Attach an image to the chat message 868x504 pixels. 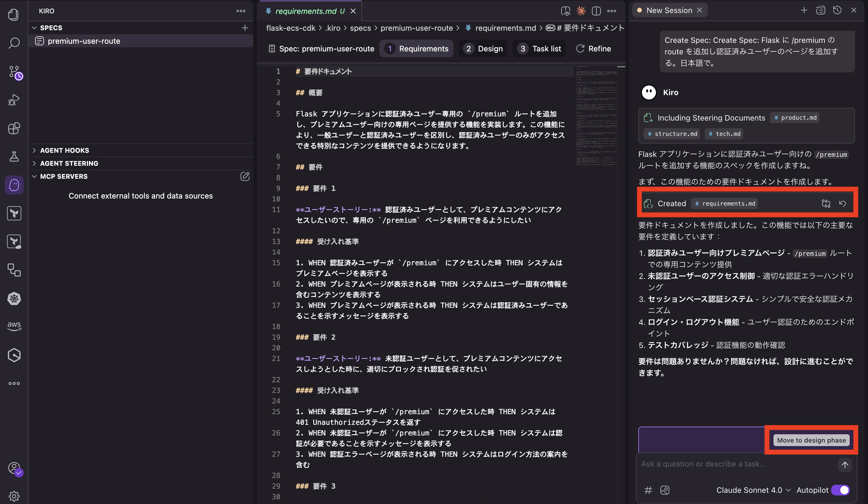point(665,490)
